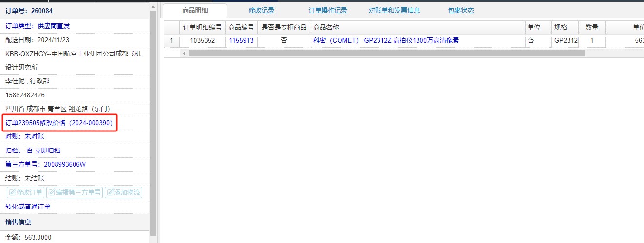Click the 配送日期: 2024/11/23 text

tap(37, 40)
